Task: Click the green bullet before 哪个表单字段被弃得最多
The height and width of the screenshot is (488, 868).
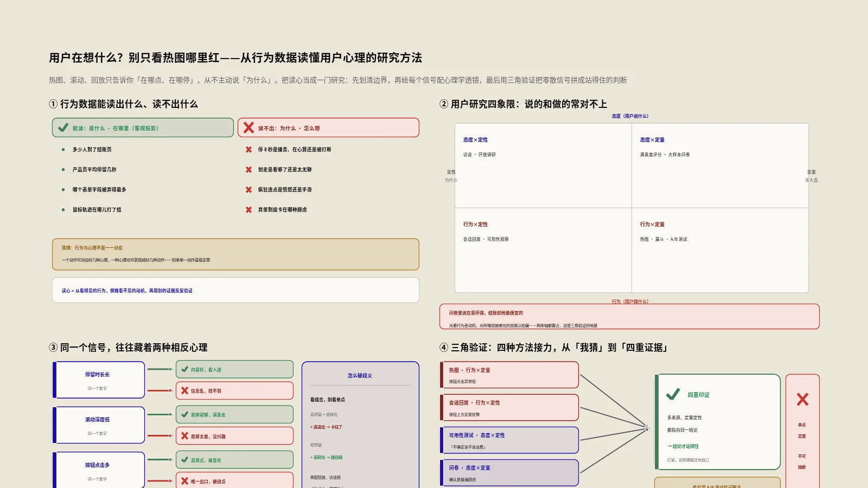Action: point(63,190)
